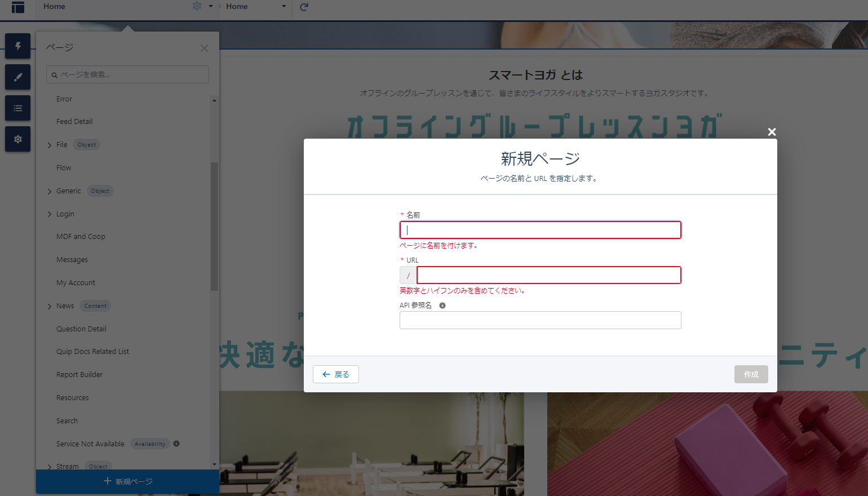Screen dimensions: 868x496
Task: Click the 新規ページ button at panel bottom
Action: pos(128,481)
